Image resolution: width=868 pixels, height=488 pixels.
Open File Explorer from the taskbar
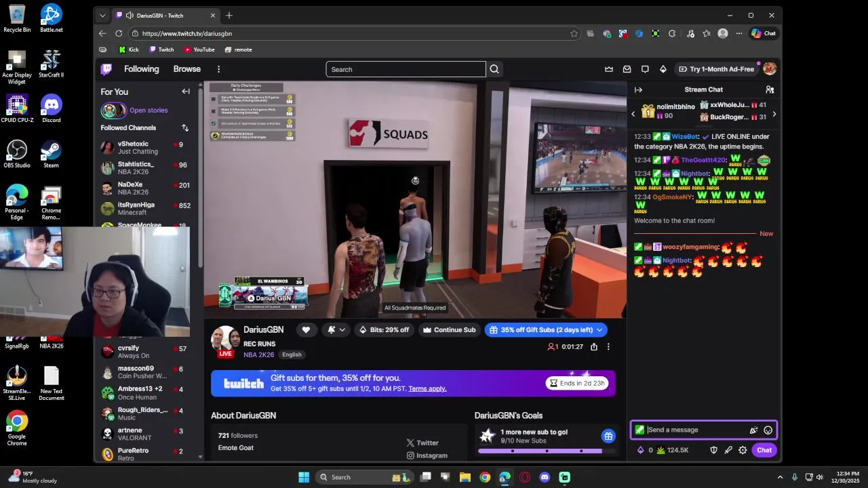pyautogui.click(x=465, y=477)
